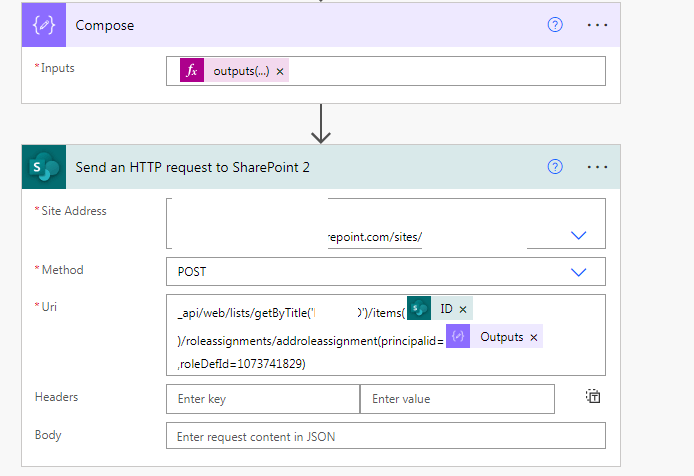Open help for the SharePoint HTTP request action
Screen dimensions: 694x476
pyautogui.click(x=555, y=167)
